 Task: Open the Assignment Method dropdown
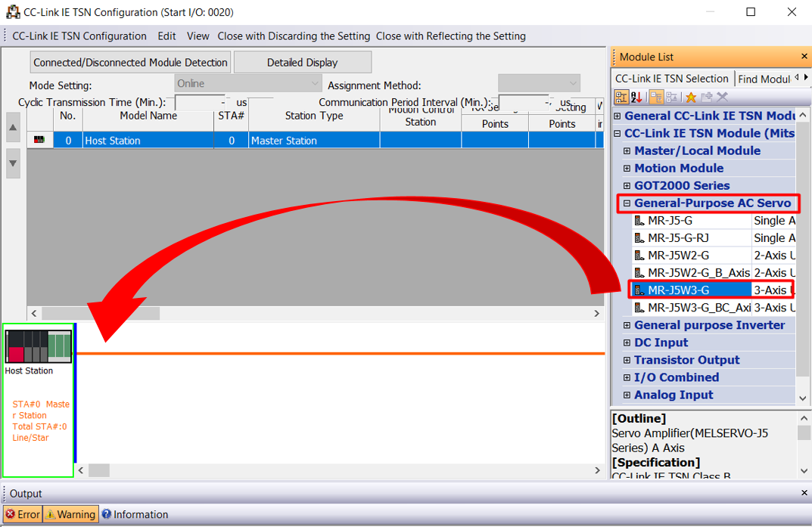click(x=539, y=83)
